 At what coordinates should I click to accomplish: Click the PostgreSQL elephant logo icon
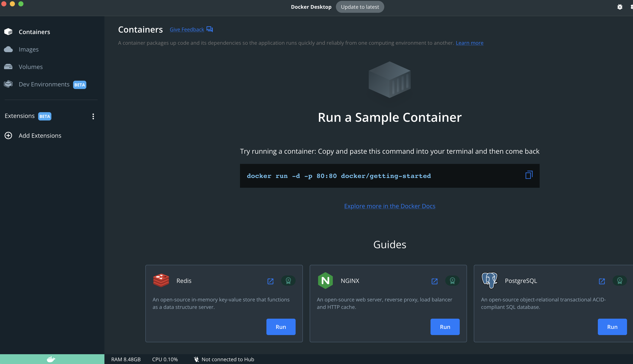point(490,280)
